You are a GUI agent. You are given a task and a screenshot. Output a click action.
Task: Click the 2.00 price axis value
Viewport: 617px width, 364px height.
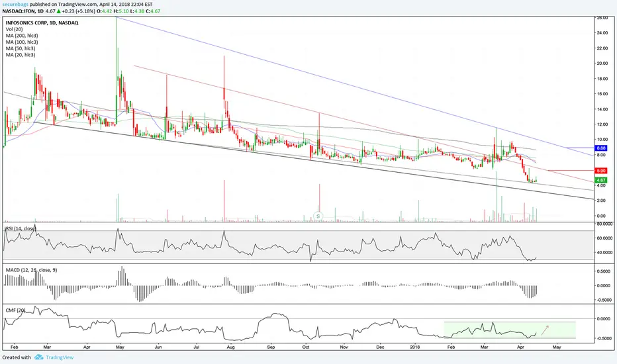point(602,201)
